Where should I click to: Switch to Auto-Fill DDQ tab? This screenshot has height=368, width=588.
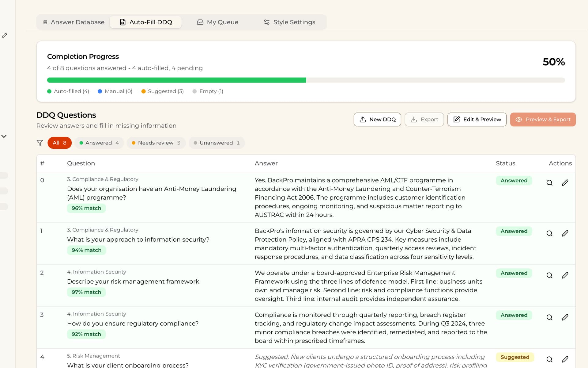coord(146,22)
